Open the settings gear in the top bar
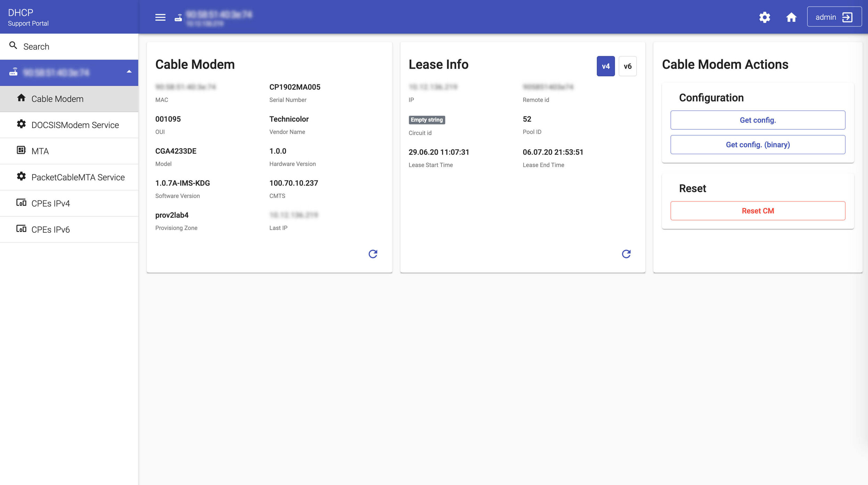 pyautogui.click(x=765, y=17)
